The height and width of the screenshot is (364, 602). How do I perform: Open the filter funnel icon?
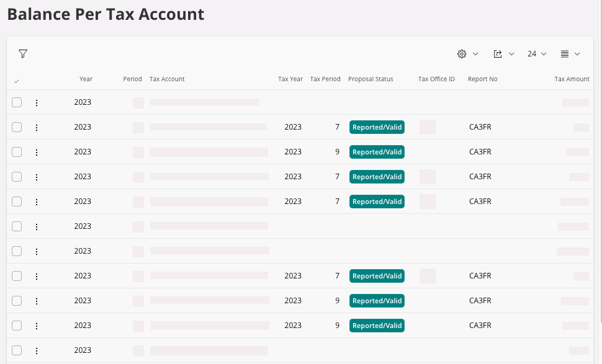[23, 54]
